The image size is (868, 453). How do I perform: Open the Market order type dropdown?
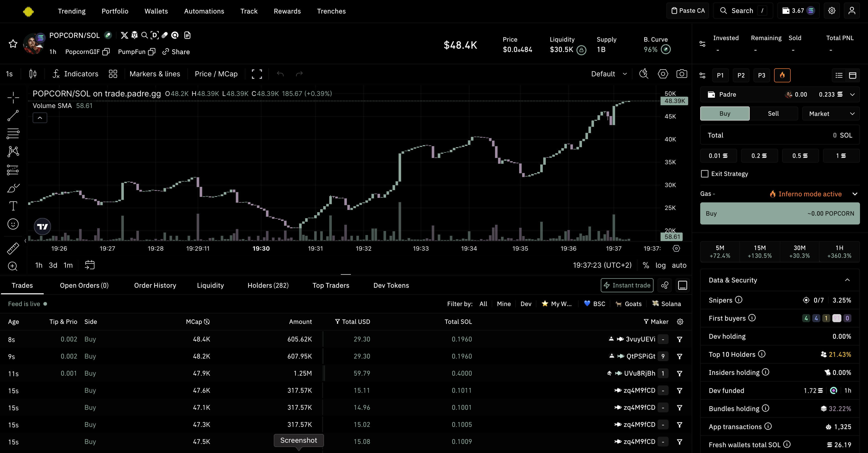point(831,114)
